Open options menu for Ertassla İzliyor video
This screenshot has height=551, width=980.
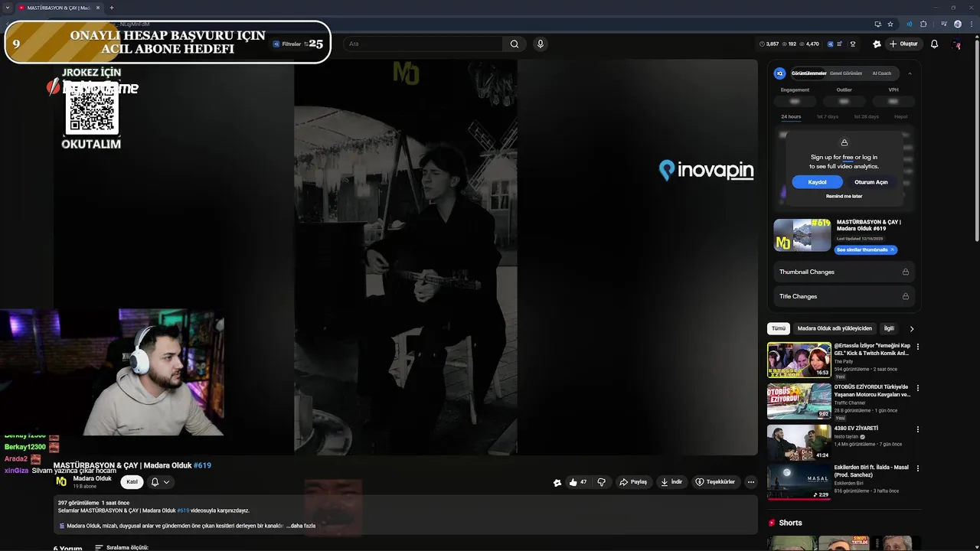918,347
